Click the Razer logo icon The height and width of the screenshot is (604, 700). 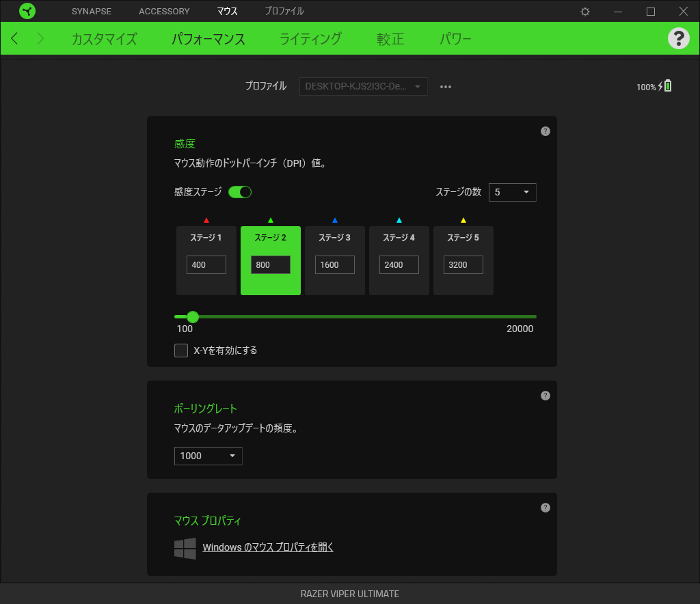[x=27, y=11]
